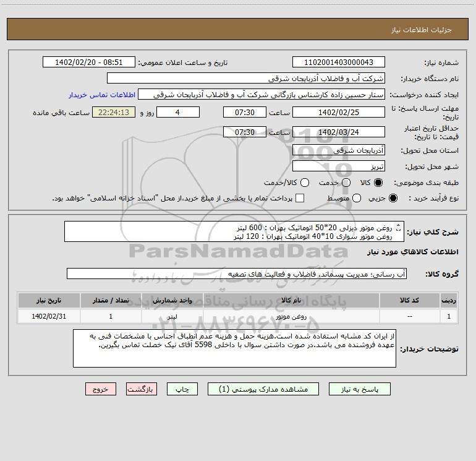Click the نام کالا column header
Viewport: 476px width, 461px height.
291,300
